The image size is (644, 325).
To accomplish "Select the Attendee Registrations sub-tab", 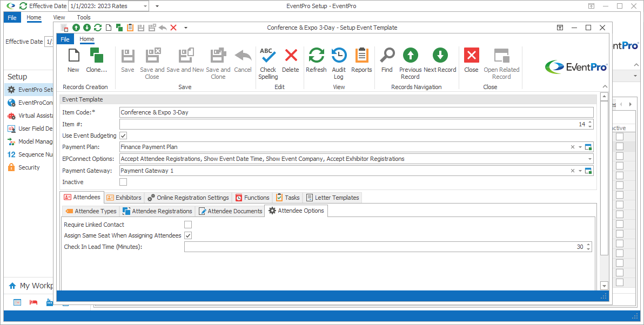I will pos(157,211).
